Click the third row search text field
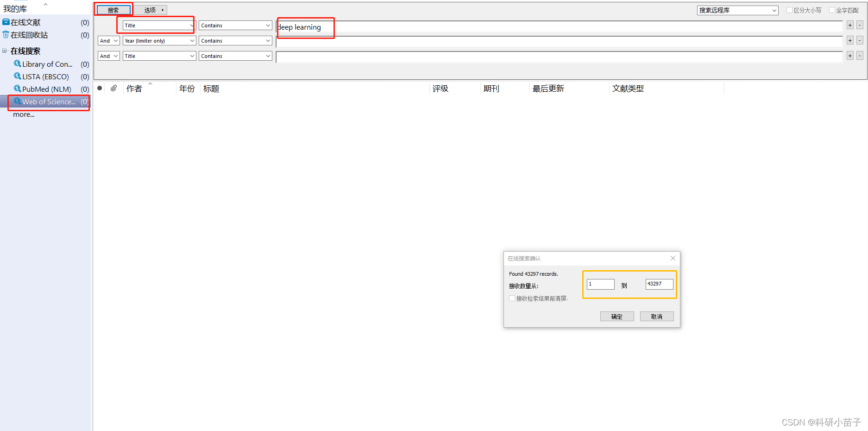 pyautogui.click(x=559, y=57)
